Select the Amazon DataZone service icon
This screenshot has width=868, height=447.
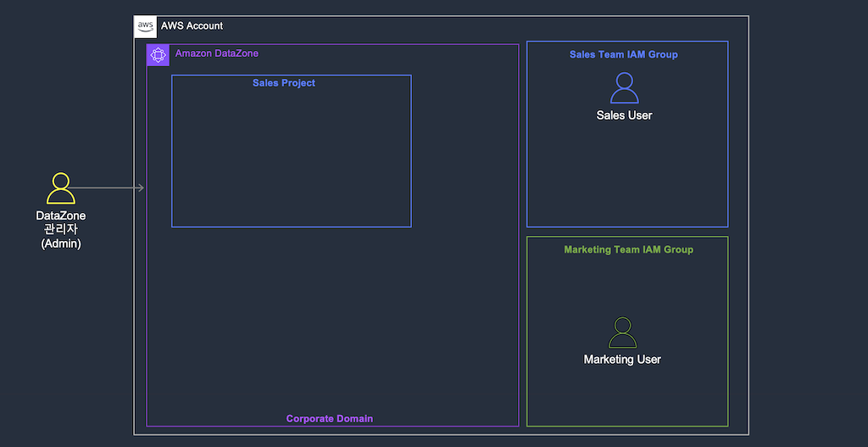pos(159,55)
